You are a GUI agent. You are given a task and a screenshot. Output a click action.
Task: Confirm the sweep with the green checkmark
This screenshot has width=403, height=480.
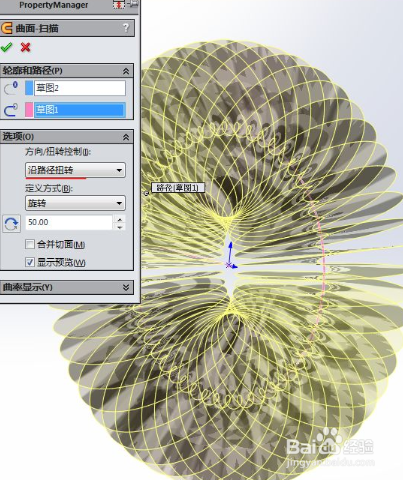coord(6,47)
